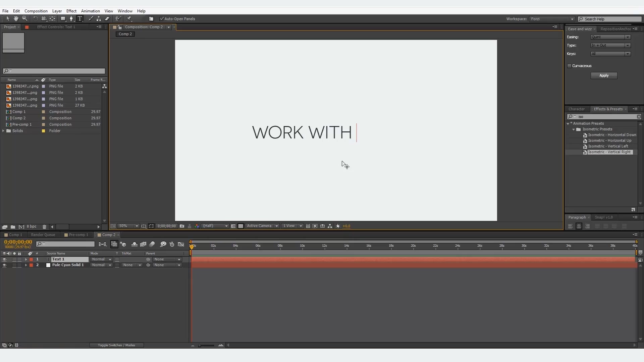Image resolution: width=644 pixels, height=362 pixels.
Task: Switch to the Effect Controls: Text 1 tab
Action: (56, 27)
